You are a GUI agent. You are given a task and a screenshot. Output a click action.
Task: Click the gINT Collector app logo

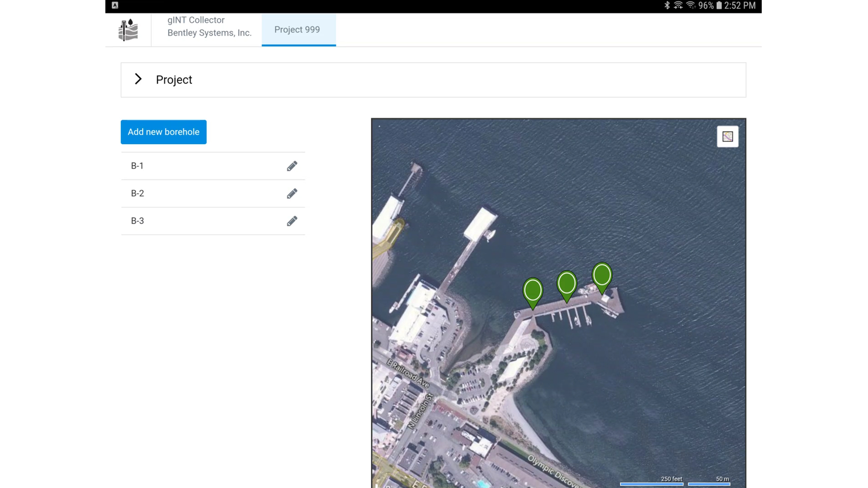[128, 30]
